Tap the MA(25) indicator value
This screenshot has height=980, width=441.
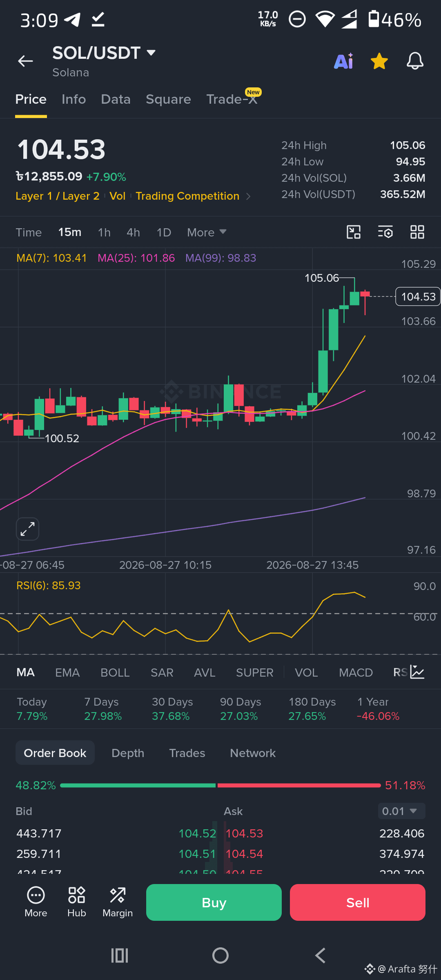(x=136, y=258)
